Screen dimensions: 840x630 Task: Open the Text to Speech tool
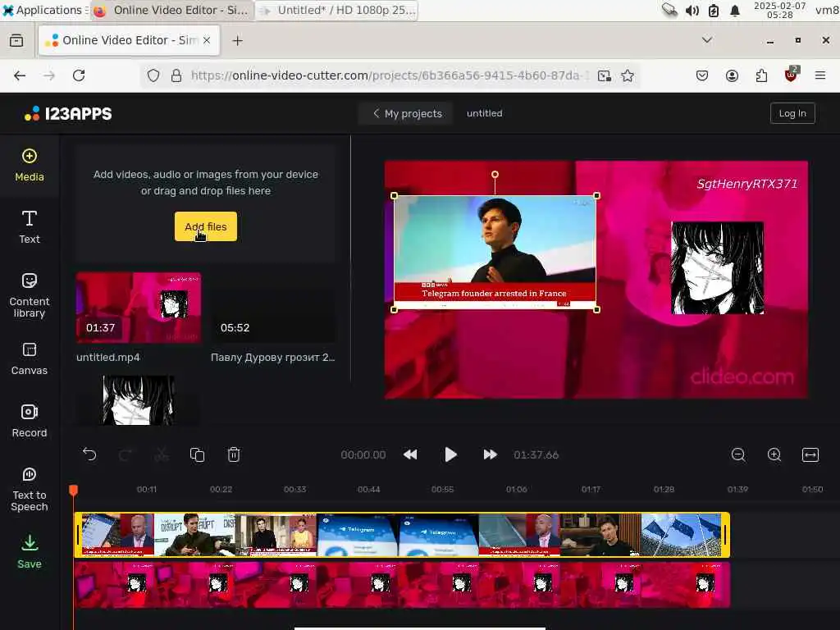coord(30,489)
